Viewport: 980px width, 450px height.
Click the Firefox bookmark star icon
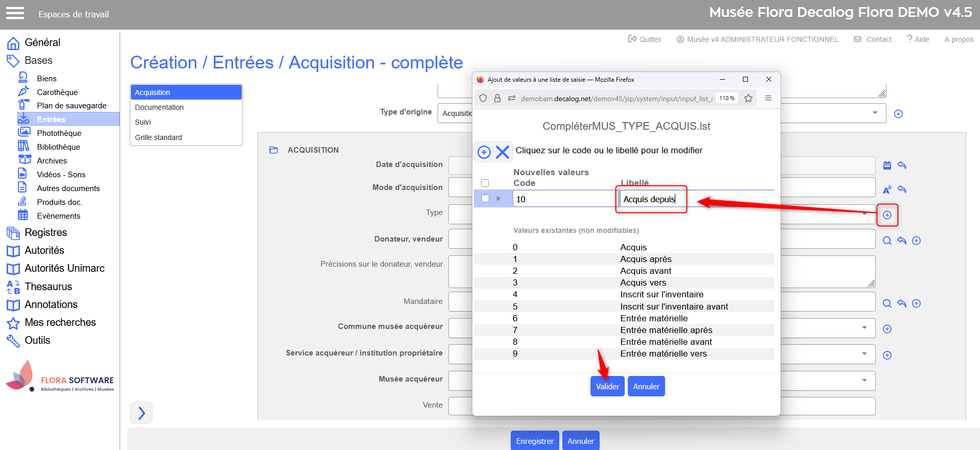748,98
